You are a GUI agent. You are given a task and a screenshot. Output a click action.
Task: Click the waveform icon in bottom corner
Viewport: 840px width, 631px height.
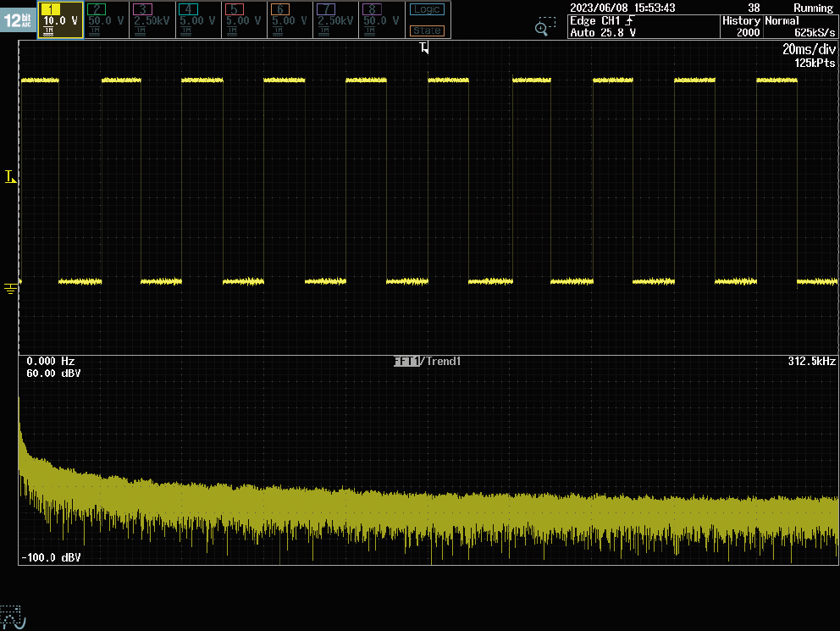(x=13, y=617)
